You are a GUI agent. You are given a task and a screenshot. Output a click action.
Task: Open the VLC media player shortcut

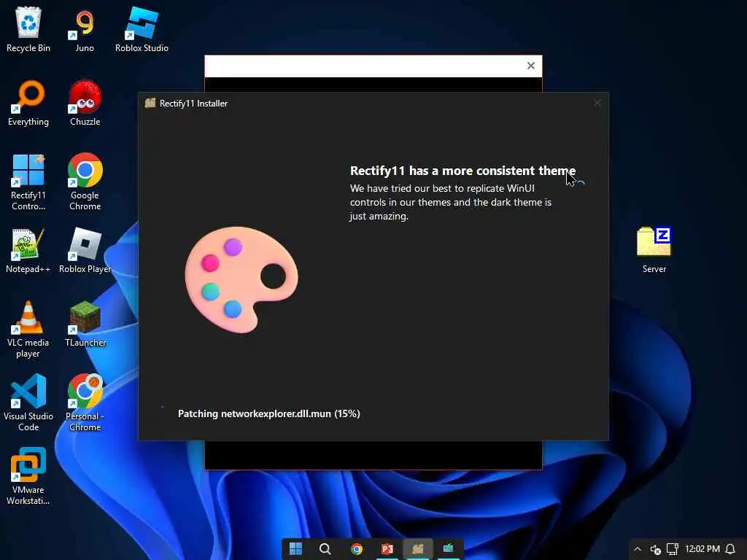pyautogui.click(x=28, y=330)
